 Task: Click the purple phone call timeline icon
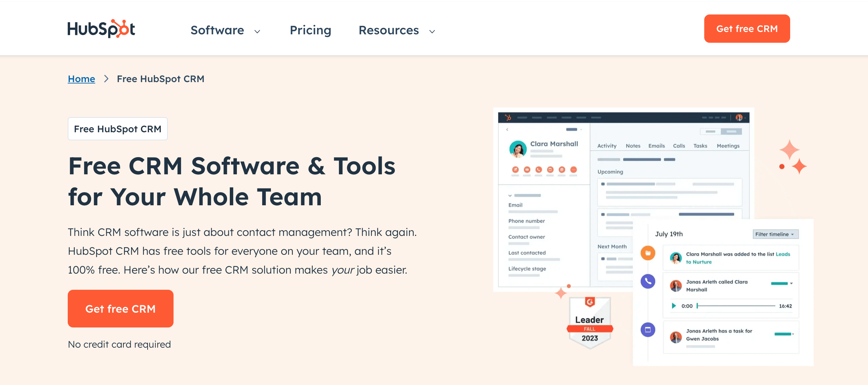[648, 281]
